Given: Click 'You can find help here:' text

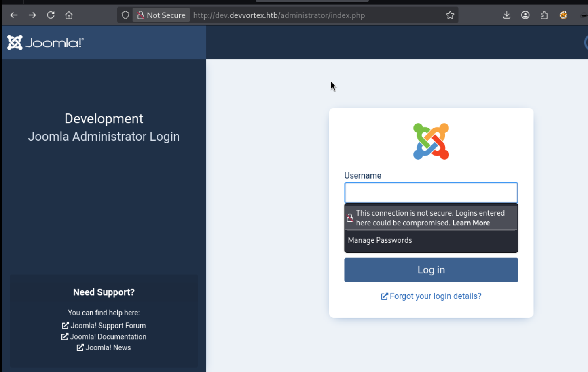Looking at the screenshot, I should click(104, 313).
